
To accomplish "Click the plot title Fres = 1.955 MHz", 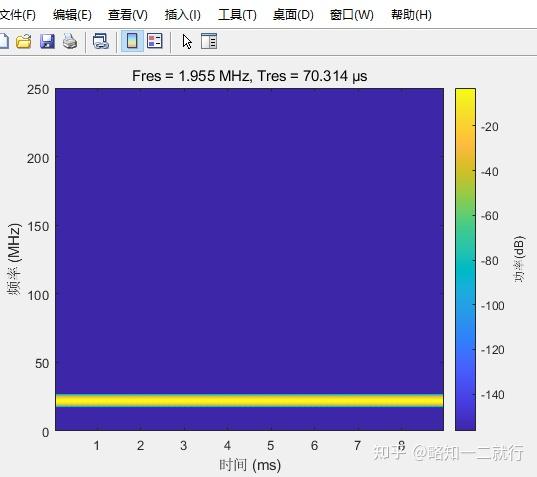I will [250, 76].
